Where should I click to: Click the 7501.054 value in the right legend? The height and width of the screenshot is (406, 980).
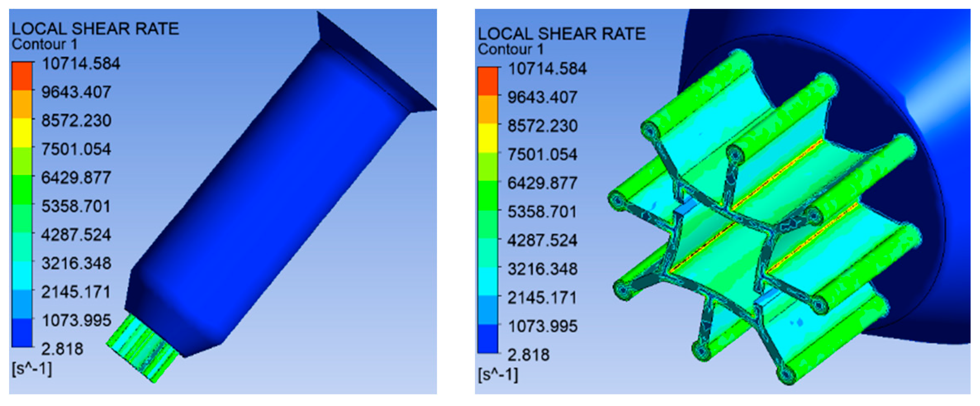coord(542,155)
